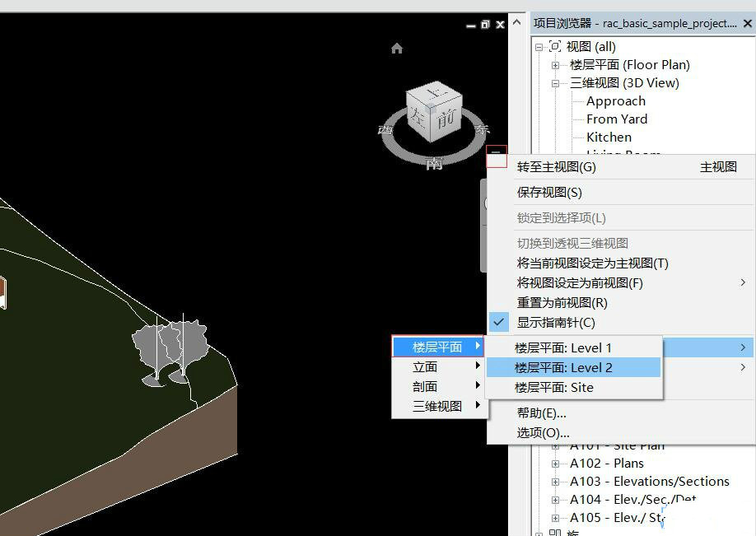Select 保存视图(S) in the context menu
Image resolution: width=756 pixels, height=536 pixels.
pyautogui.click(x=548, y=192)
